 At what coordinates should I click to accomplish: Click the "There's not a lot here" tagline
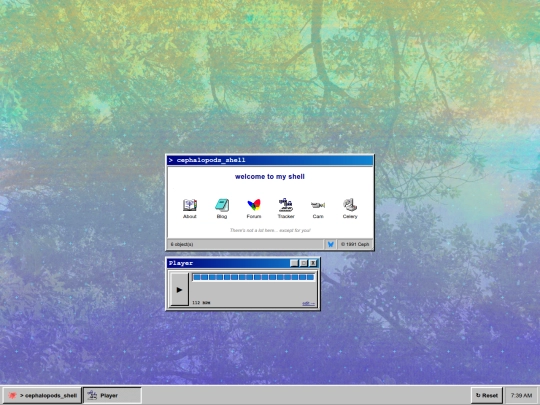[x=270, y=230]
